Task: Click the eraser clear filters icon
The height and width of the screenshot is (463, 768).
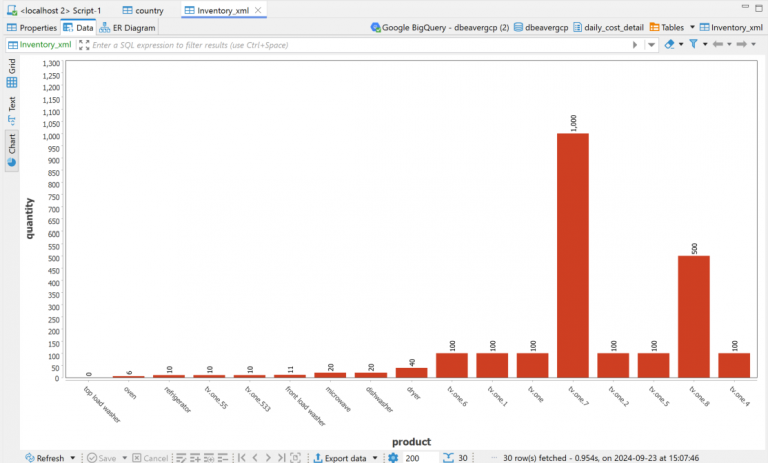Action: 669,45
